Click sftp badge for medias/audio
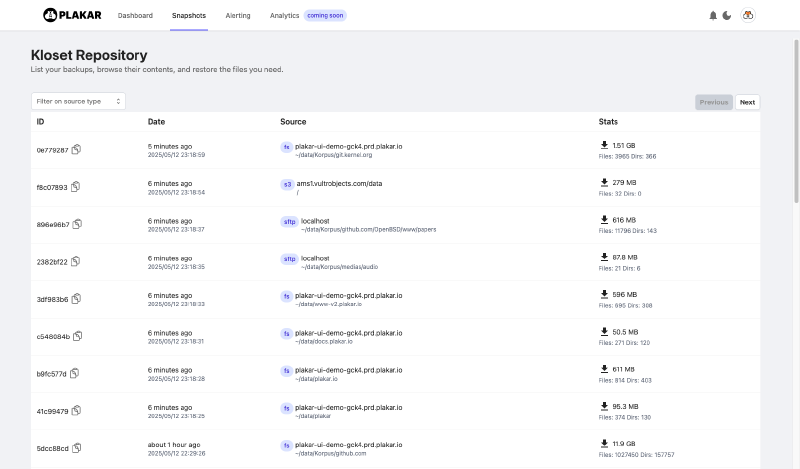Screen dimensions: 800x469 coord(289,259)
